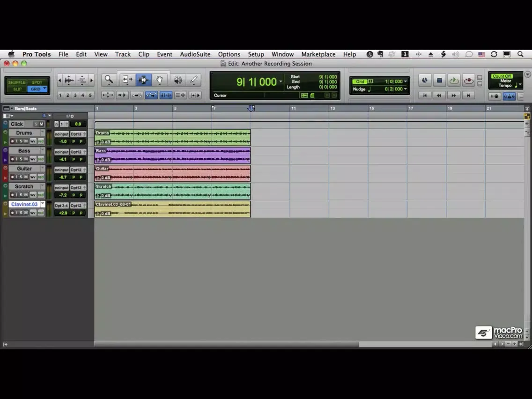Mute the Bass track
The height and width of the screenshot is (399, 532).
[x=26, y=159]
